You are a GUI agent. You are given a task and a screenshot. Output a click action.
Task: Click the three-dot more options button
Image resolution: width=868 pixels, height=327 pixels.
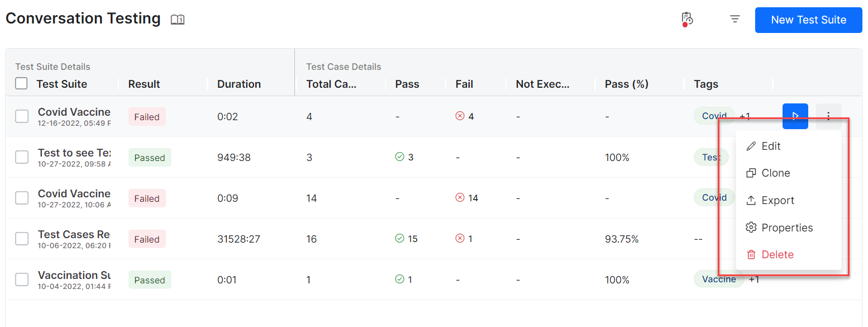(x=828, y=116)
